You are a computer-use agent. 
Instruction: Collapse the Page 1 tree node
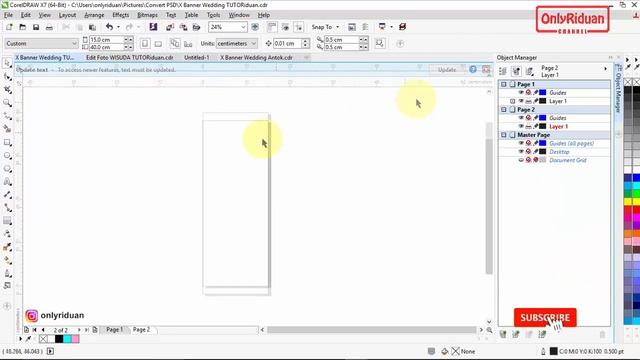(504, 84)
